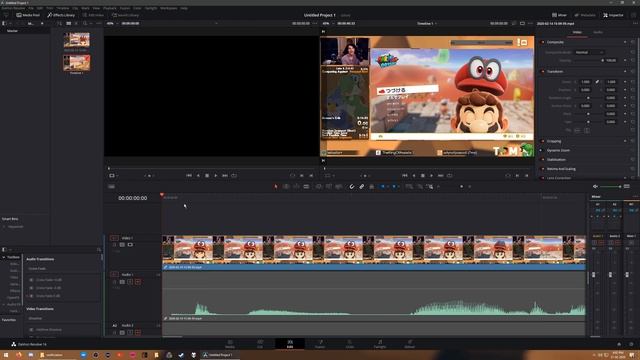The image size is (640, 360).
Task: Adjust the Opacity slider in Inspector
Action: point(589,60)
